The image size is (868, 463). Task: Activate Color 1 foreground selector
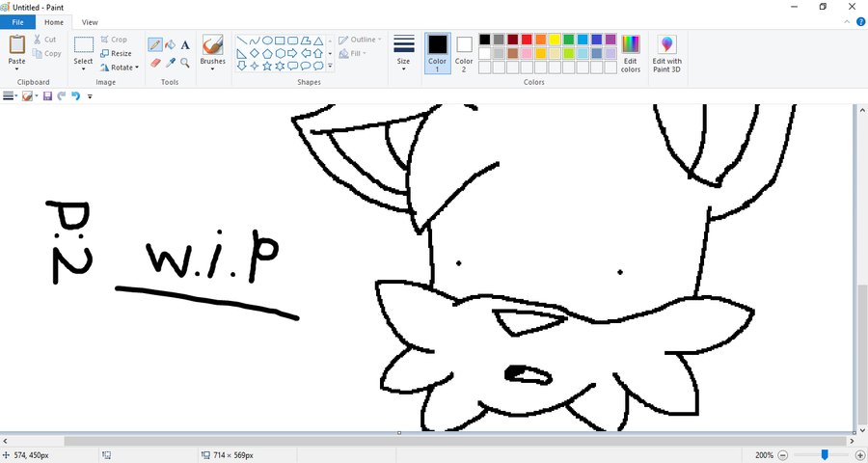coord(437,54)
